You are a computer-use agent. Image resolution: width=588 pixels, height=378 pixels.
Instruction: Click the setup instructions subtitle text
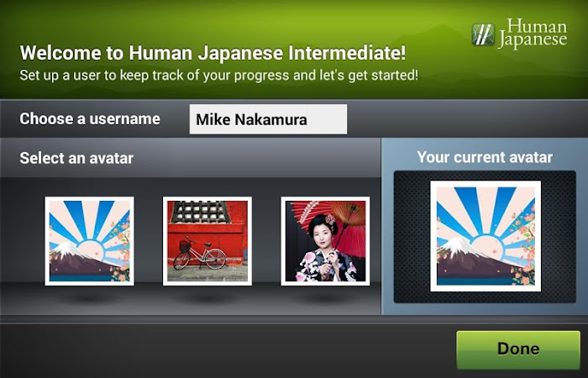point(218,76)
